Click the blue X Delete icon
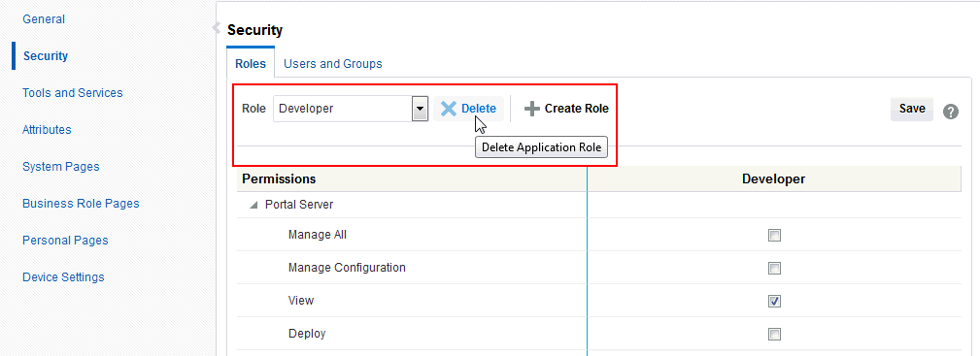 coord(448,109)
